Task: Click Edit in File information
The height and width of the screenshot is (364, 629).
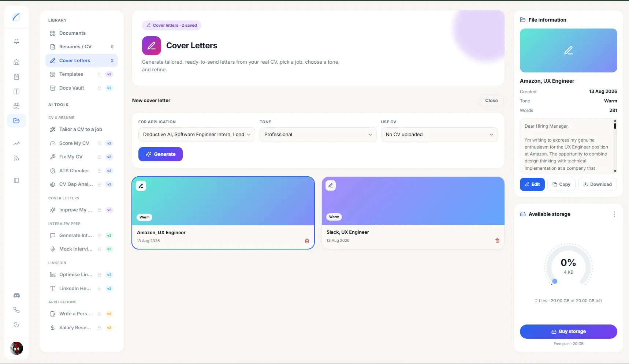Action: click(x=532, y=184)
